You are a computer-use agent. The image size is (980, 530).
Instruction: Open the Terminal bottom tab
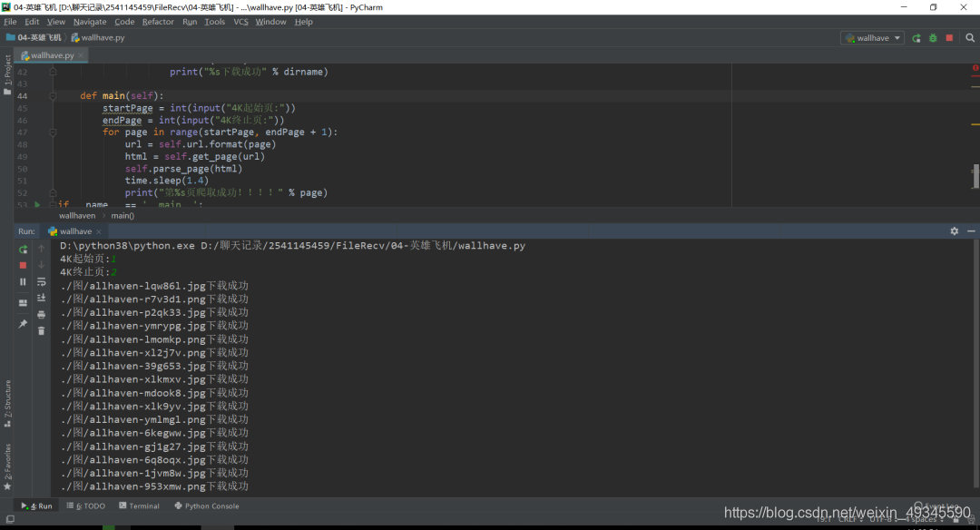[139, 506]
